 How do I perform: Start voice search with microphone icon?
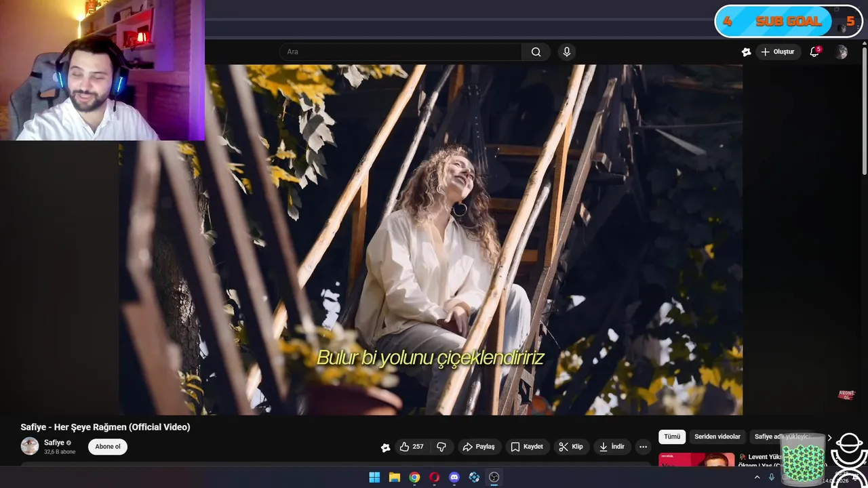(x=567, y=52)
